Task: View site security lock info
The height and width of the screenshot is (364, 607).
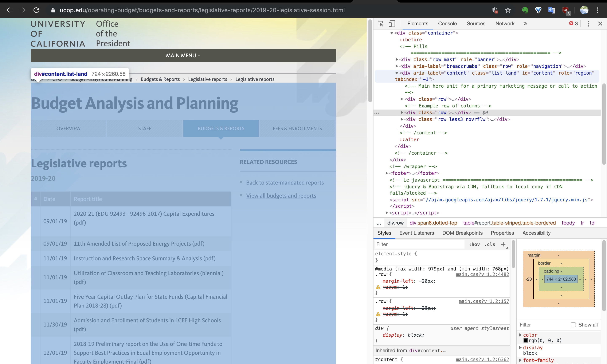Action: (x=53, y=10)
